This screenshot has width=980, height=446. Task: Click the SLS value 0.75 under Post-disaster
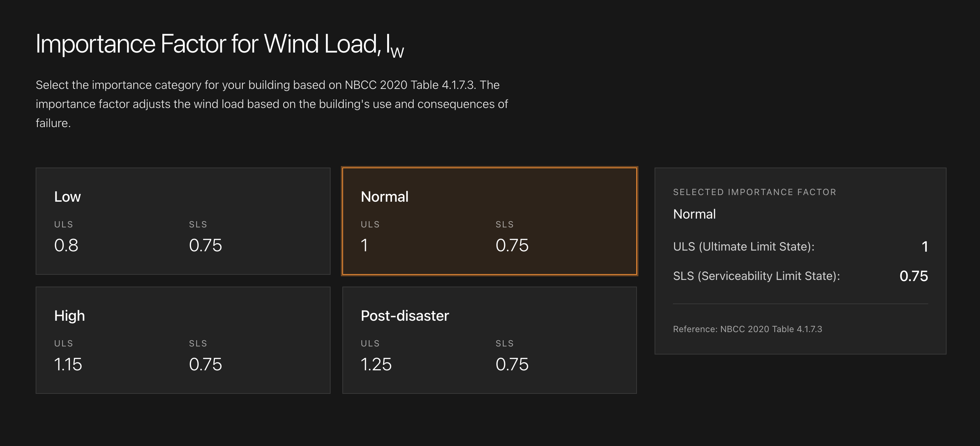coord(512,364)
